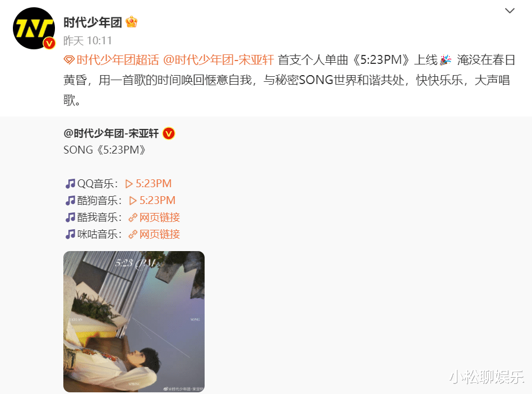Open the 时代少年团超话 topic link
The width and height of the screenshot is (532, 394).
click(x=118, y=60)
